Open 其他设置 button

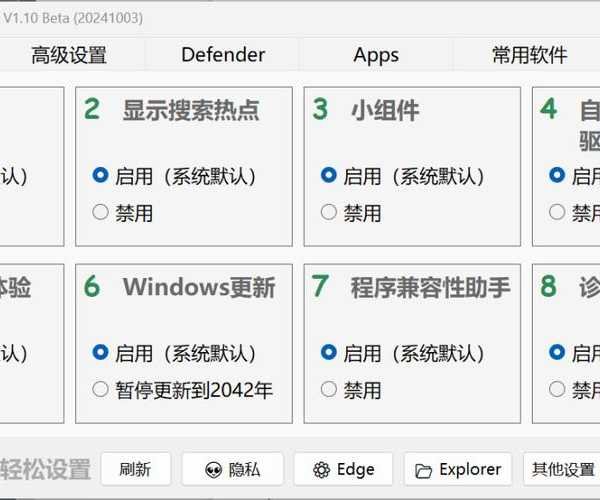coord(563,470)
